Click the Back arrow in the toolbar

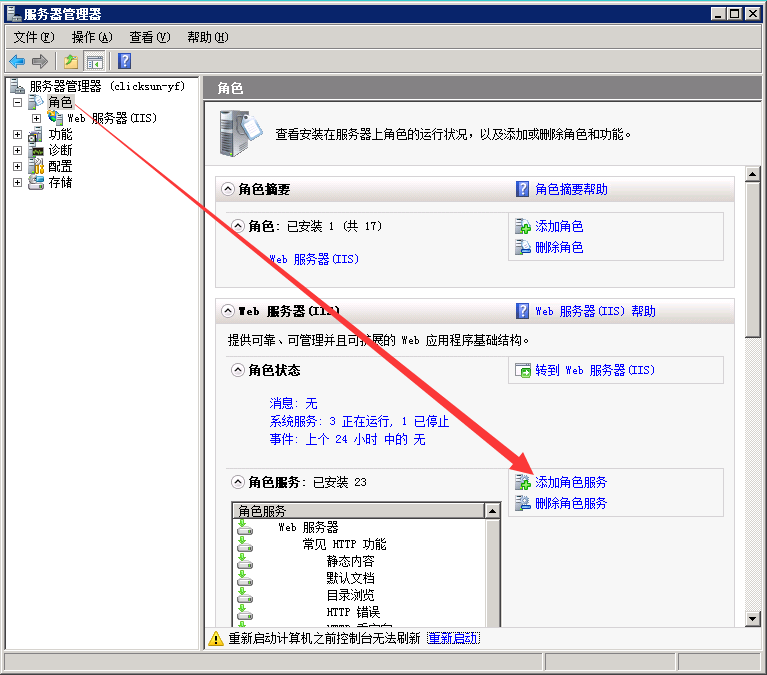[17, 61]
